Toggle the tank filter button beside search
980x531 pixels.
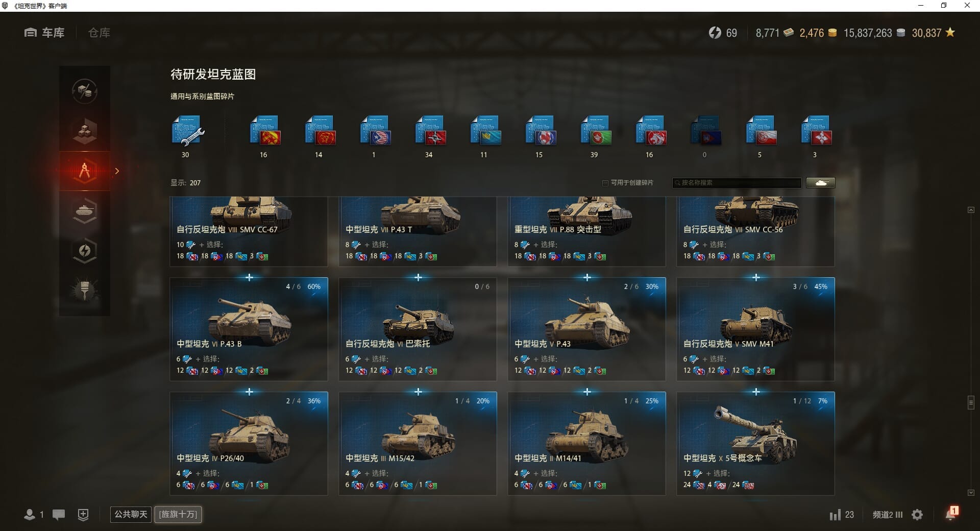[821, 183]
